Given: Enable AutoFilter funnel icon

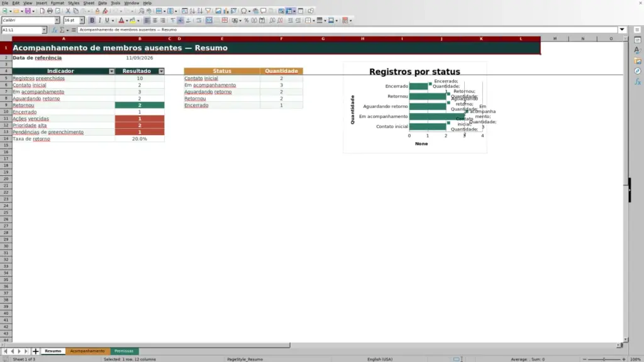Looking at the screenshot, I should [x=208, y=11].
